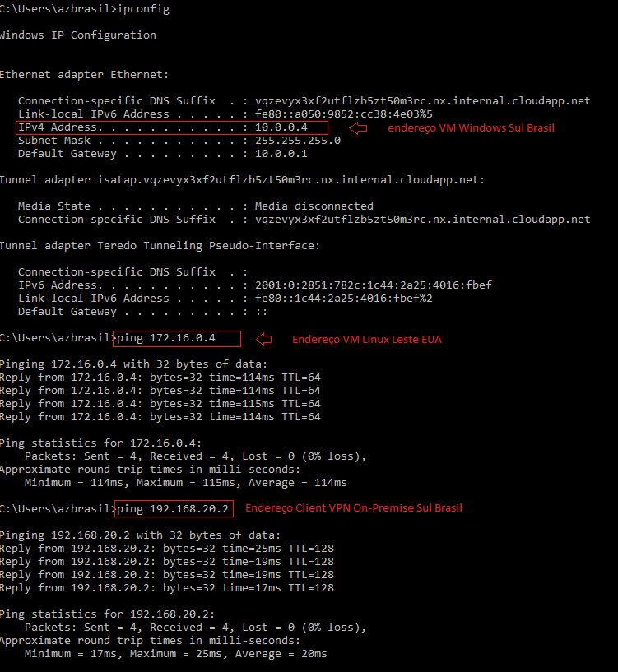Click the 'Windows IP Configuration' heading line
The image size is (618, 672).
[x=77, y=35]
